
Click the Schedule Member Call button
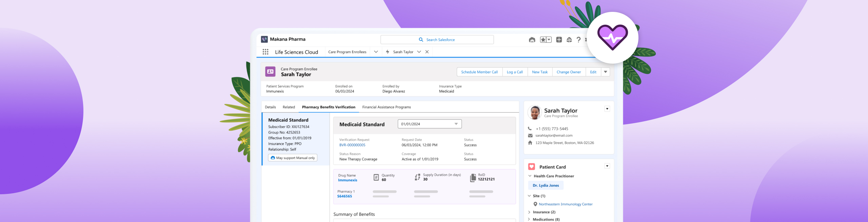tap(479, 72)
